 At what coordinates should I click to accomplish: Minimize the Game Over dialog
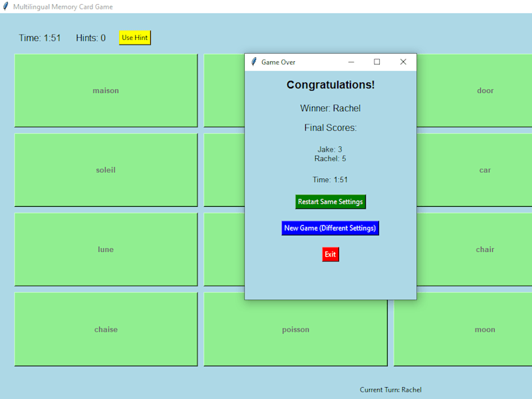351,62
